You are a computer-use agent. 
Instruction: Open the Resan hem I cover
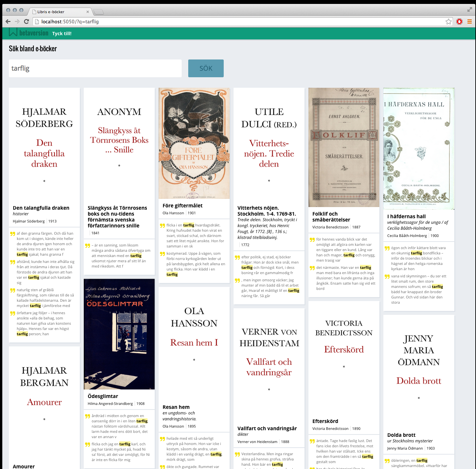tap(194, 343)
